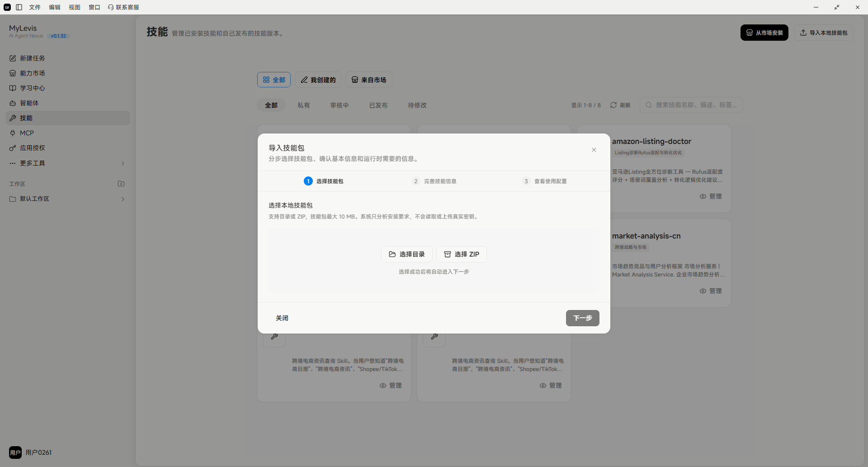Click the 学习中心 book icon
The image size is (868, 467).
[x=13, y=88]
